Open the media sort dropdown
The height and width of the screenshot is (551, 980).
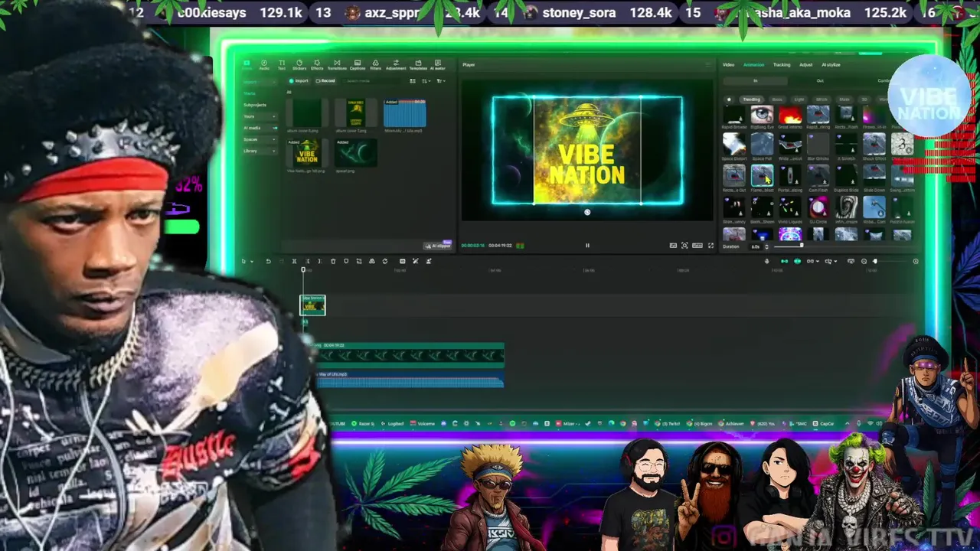coord(426,81)
